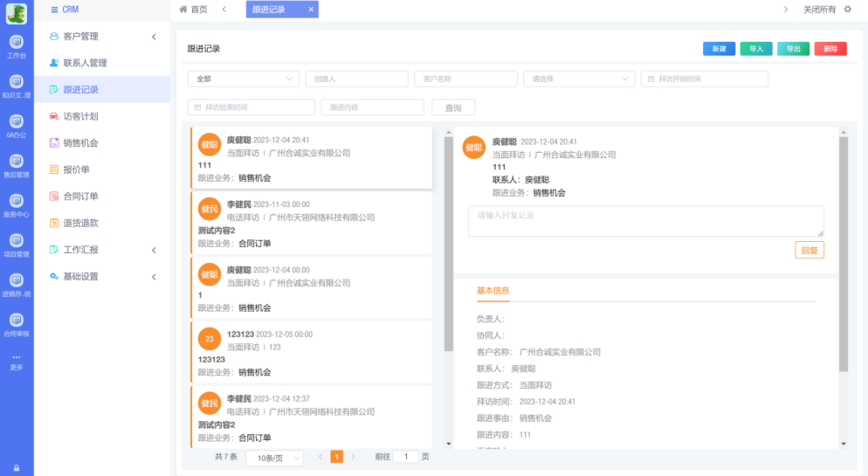
Task: Click the 拜访开始时间 date field
Action: (x=704, y=79)
